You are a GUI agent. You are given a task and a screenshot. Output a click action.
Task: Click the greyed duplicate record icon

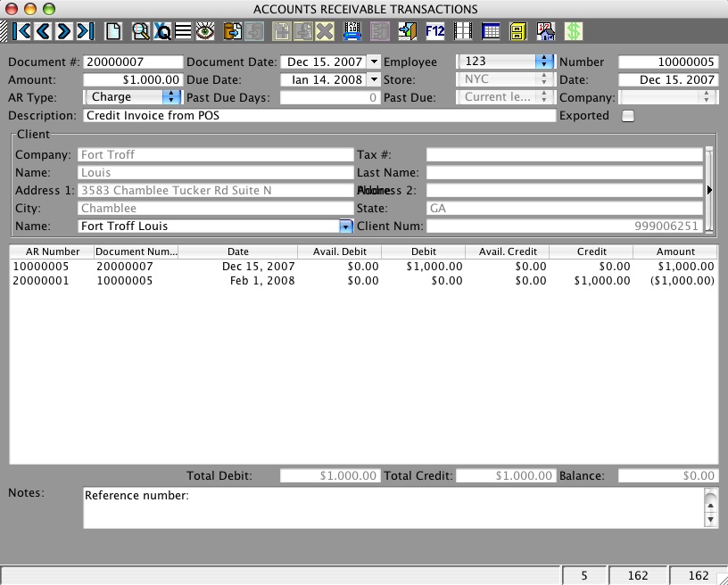pyautogui.click(x=302, y=31)
